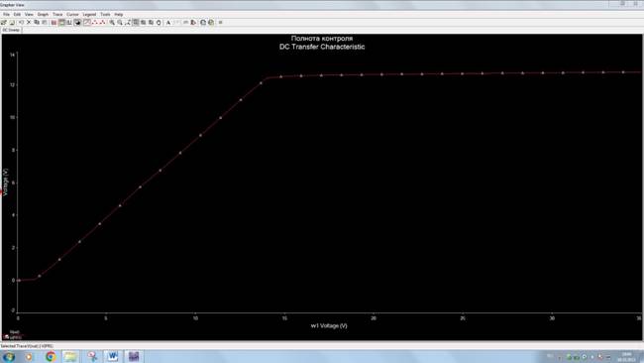The width and height of the screenshot is (644, 363).
Task: Click the Copy toolbar icon
Action: click(x=37, y=22)
